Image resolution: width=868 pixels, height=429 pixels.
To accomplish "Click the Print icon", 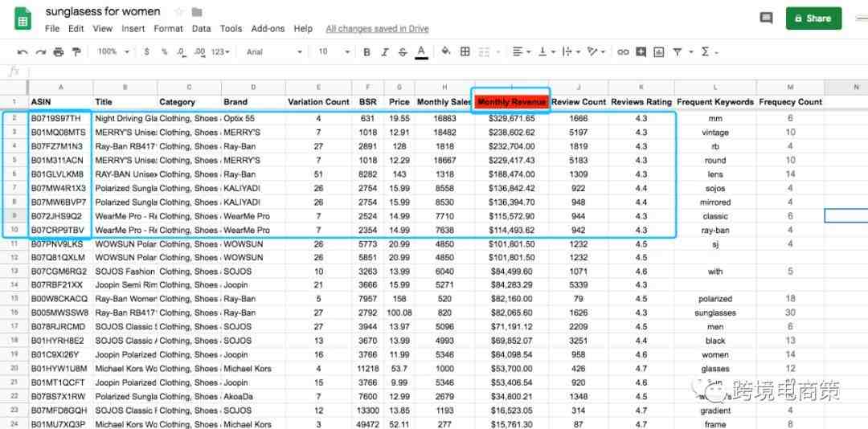I will pyautogui.click(x=58, y=52).
